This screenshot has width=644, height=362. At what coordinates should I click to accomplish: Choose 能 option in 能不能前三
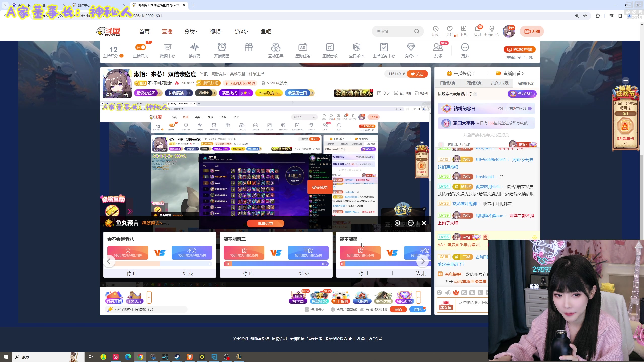244,253
